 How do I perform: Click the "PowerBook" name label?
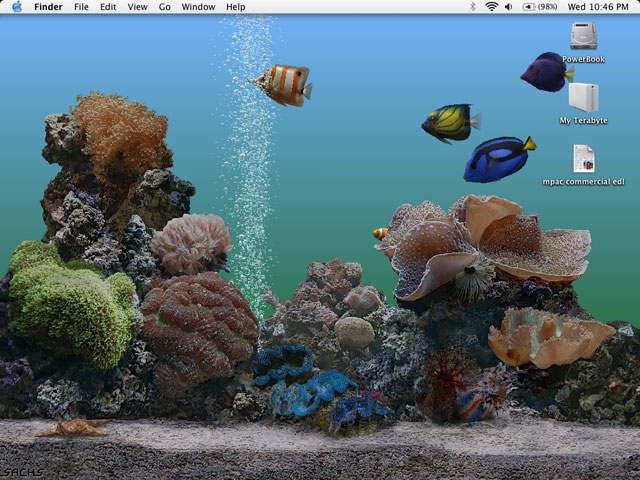tap(584, 60)
